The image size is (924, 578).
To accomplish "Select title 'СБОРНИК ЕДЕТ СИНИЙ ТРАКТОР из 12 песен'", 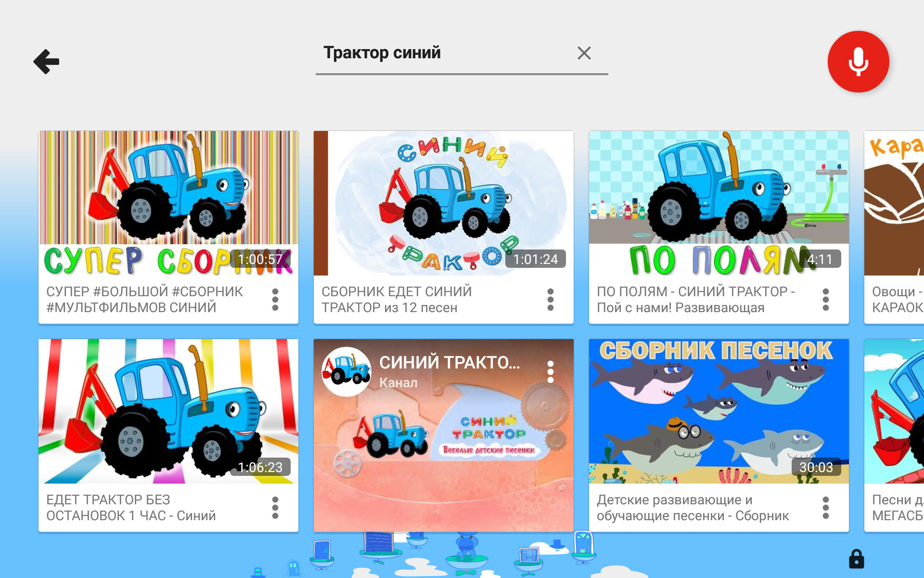I will point(397,300).
